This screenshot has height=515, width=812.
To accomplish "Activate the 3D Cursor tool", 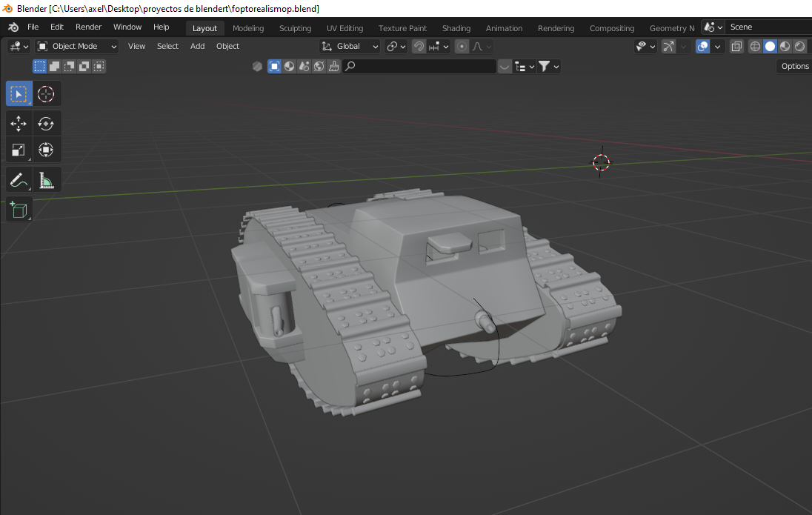I will pos(46,94).
